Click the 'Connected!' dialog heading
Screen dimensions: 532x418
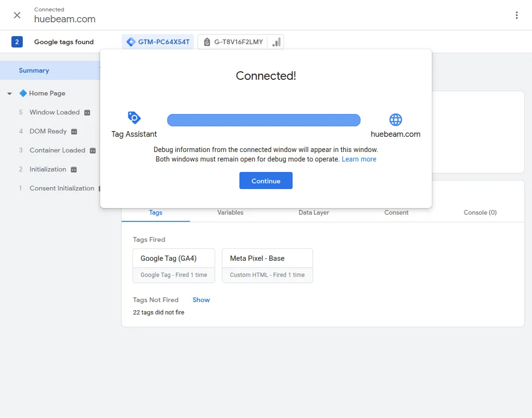pyautogui.click(x=266, y=76)
